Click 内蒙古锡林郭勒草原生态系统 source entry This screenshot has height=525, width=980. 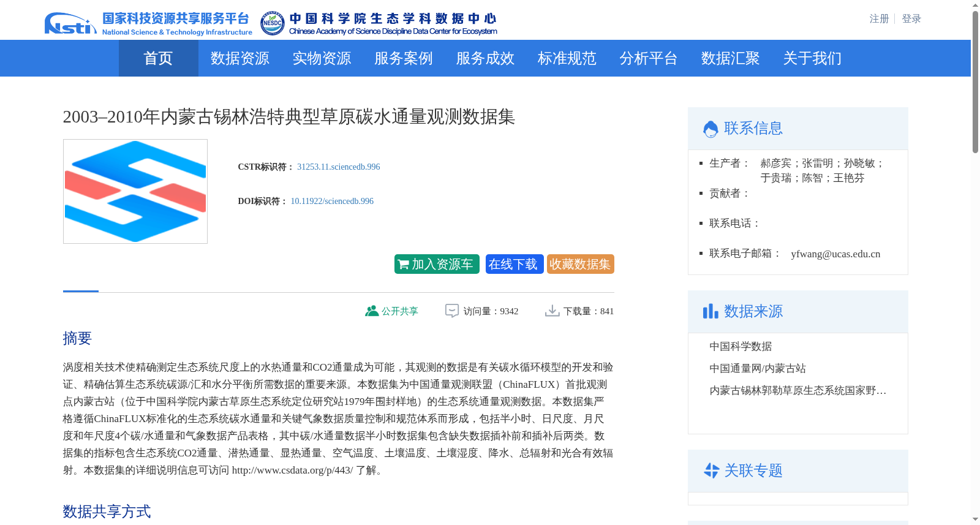pyautogui.click(x=798, y=390)
